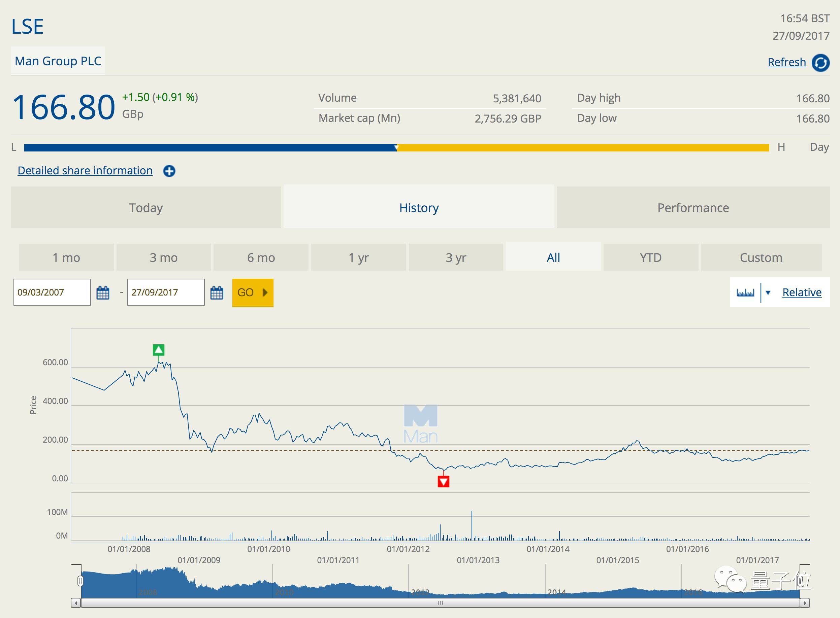
Task: Click the scrollbar left arrow
Action: pos(76,603)
